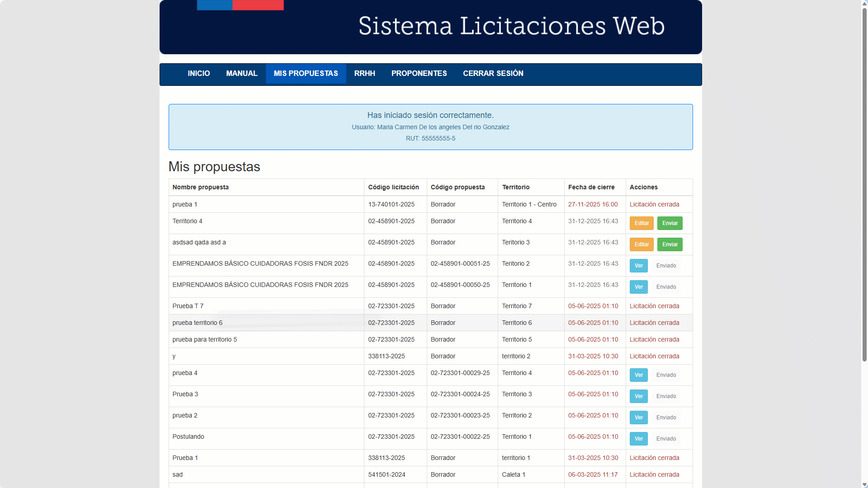Click Ver for the 'prueba 2' proposal
The height and width of the screenshot is (488, 868).
(x=638, y=418)
